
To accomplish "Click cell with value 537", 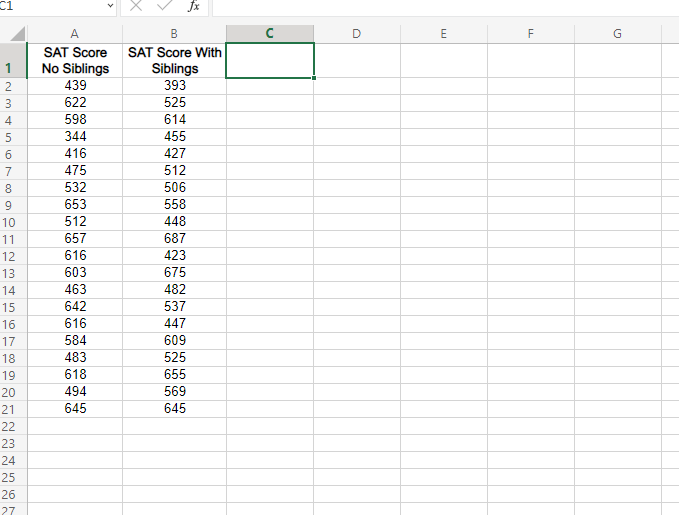I will point(175,307).
